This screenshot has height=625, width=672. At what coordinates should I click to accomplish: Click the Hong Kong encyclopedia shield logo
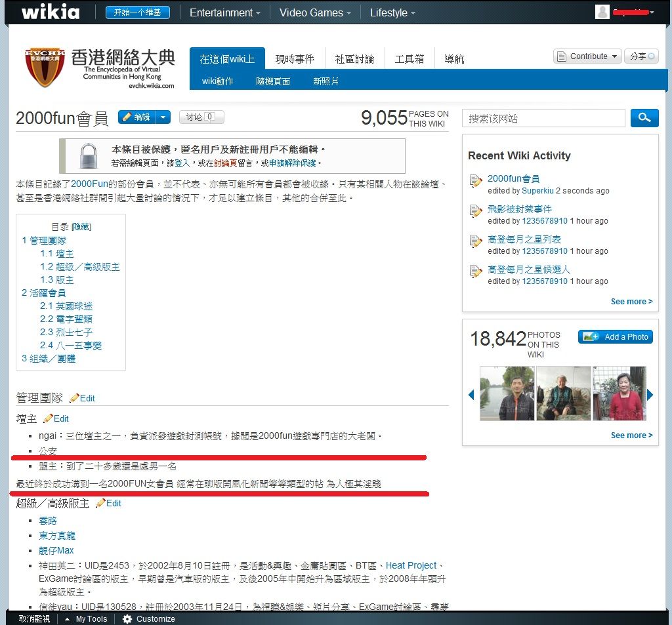(x=45, y=68)
